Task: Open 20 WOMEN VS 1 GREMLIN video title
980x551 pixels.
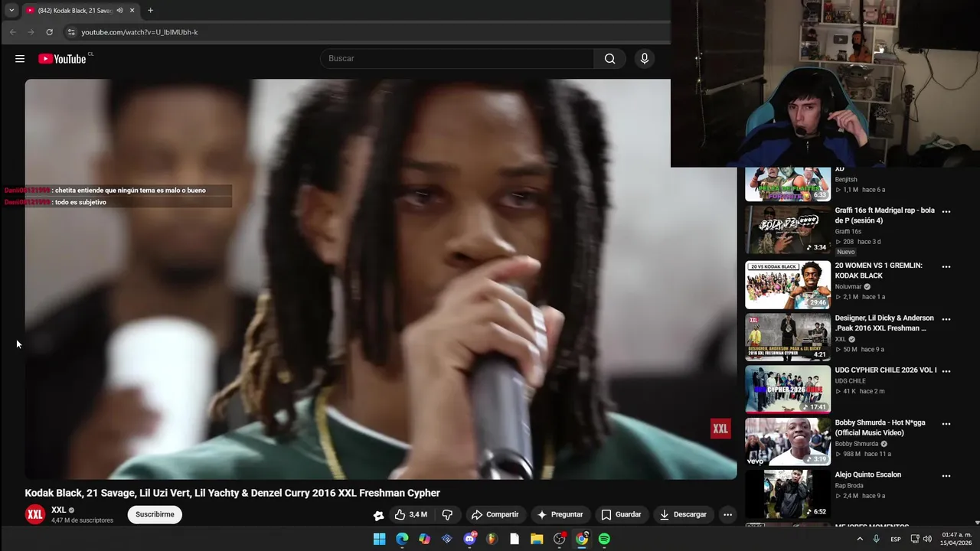Action: point(878,271)
